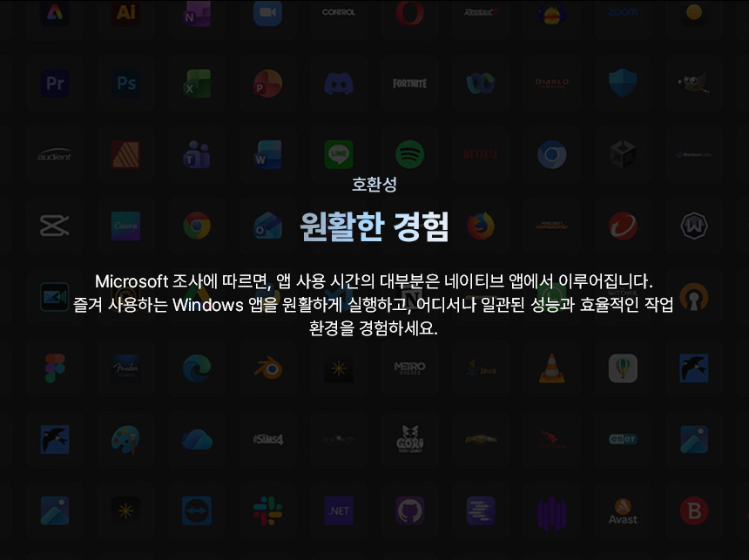This screenshot has width=749, height=560.
Task: Click the '원활한 경험' headline
Action: click(374, 226)
